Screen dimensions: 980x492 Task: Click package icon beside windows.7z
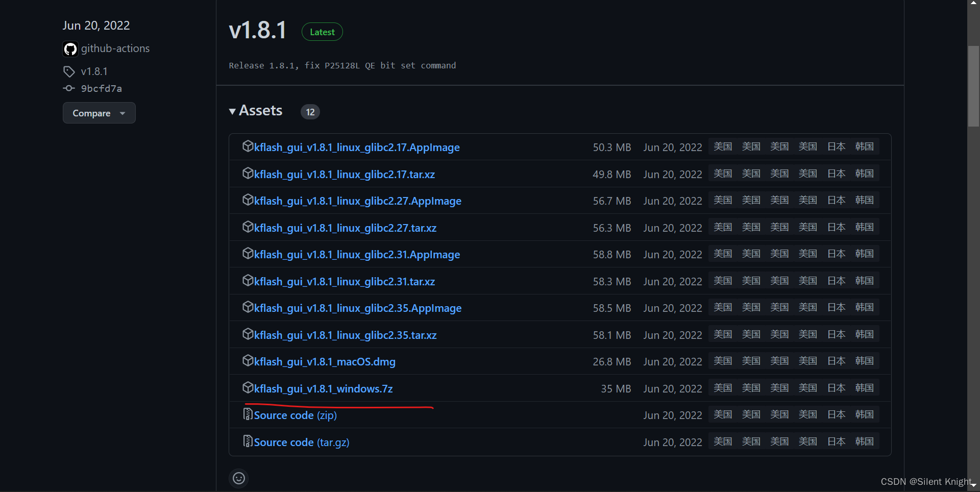[x=248, y=388]
